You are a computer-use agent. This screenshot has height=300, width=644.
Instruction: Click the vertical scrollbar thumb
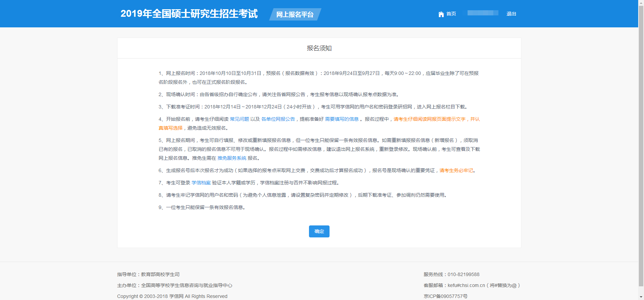point(641,144)
